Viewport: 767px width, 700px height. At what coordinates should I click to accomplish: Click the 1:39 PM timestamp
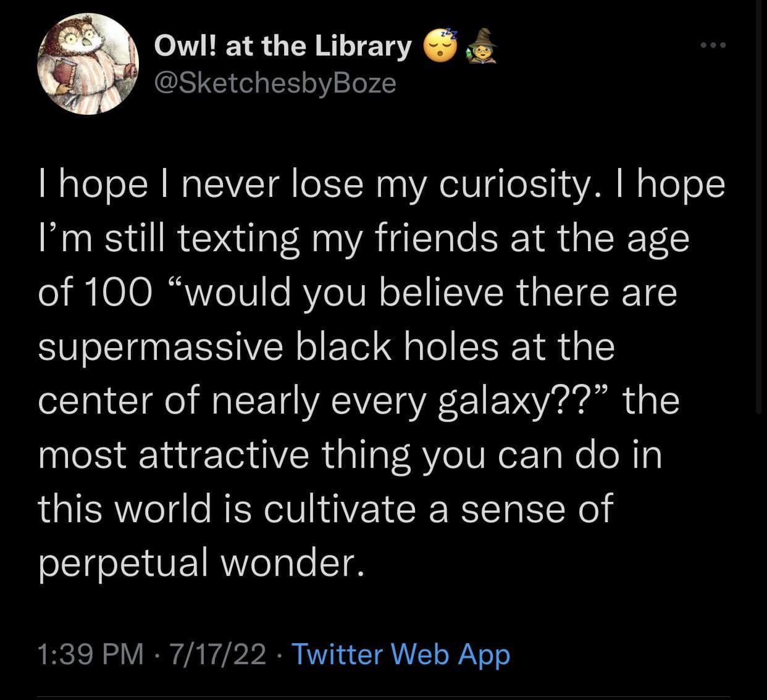click(x=90, y=654)
